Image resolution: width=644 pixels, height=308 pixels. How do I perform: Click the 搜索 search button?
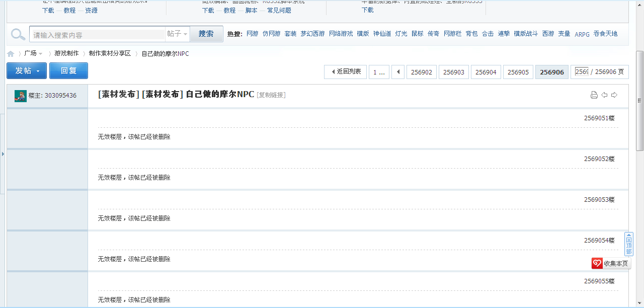click(206, 34)
